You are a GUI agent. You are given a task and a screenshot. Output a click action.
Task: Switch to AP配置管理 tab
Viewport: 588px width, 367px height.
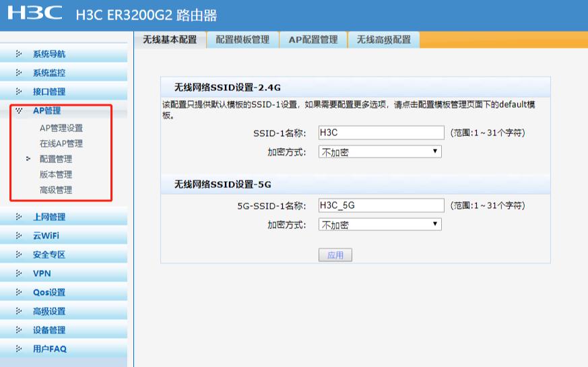(x=313, y=40)
